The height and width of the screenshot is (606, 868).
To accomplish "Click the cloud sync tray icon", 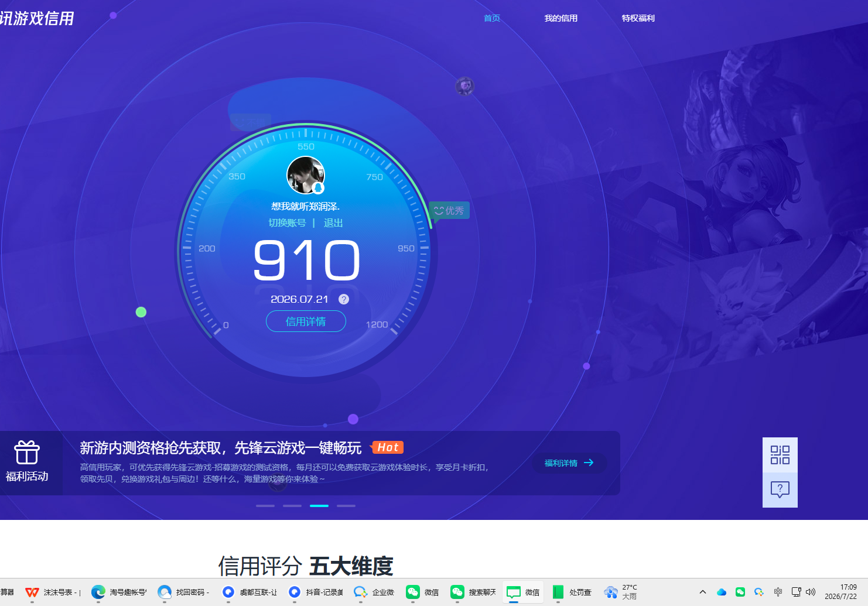I will 722,592.
